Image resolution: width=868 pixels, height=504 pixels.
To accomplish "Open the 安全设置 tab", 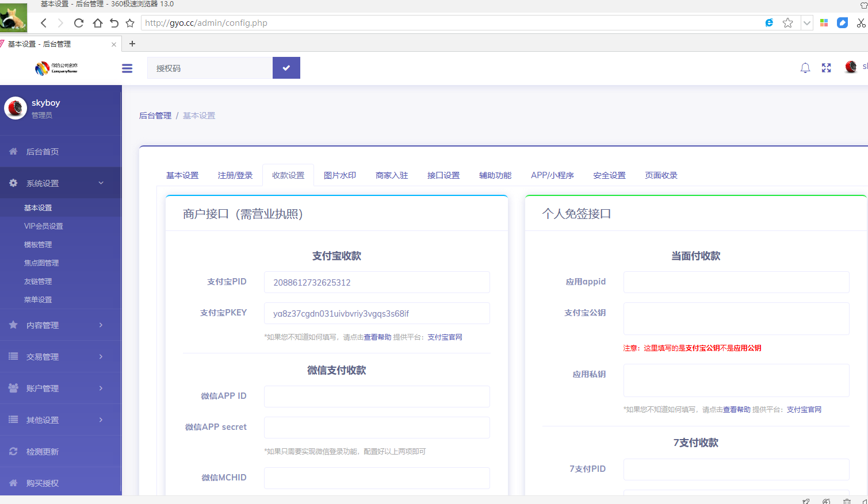I will (x=609, y=175).
